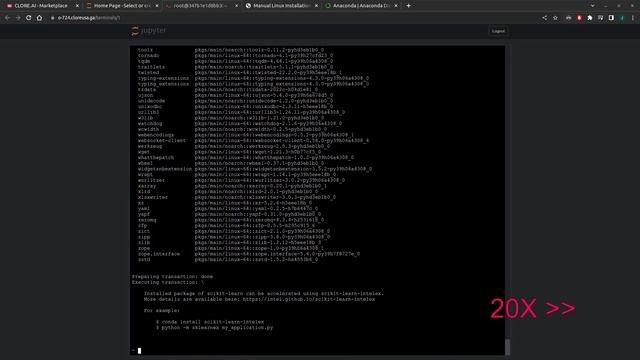Switch to the CLORE.AI Marketplace tab
This screenshot has height=360, width=640.
click(41, 6)
